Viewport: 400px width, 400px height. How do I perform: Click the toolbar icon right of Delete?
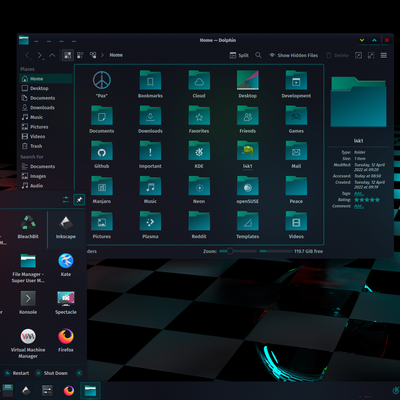(x=358, y=55)
